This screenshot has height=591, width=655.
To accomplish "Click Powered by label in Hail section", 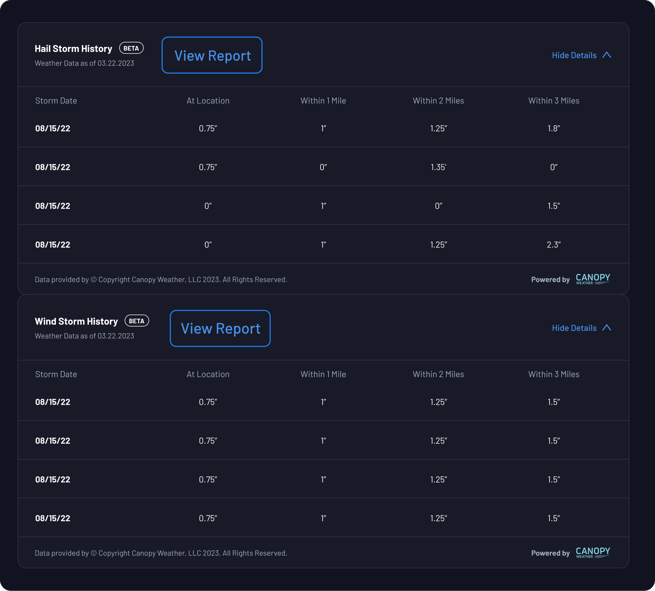I will point(551,279).
